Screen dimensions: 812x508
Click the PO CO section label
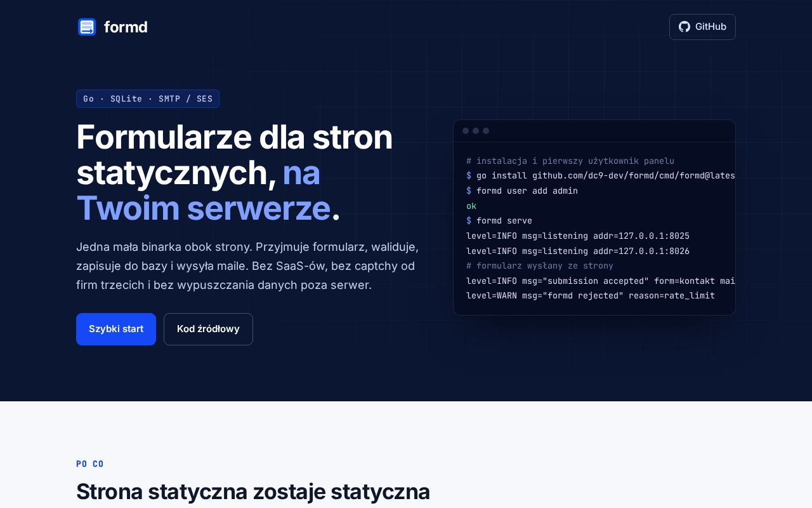[x=90, y=464]
